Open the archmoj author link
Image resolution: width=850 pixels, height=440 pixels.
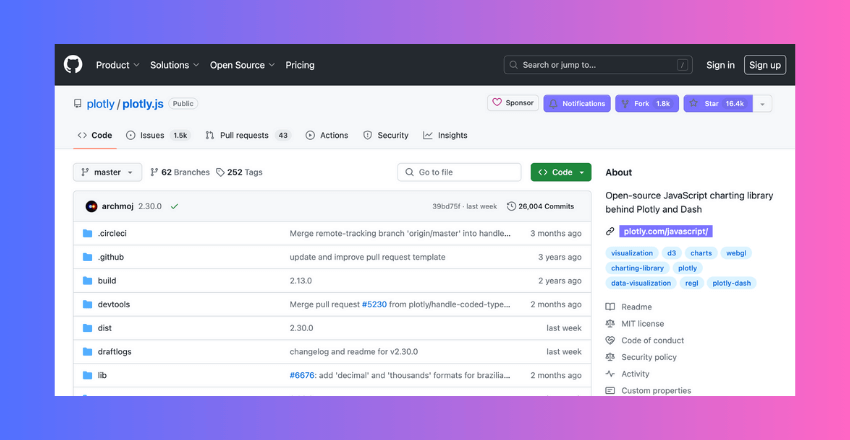[118, 206]
